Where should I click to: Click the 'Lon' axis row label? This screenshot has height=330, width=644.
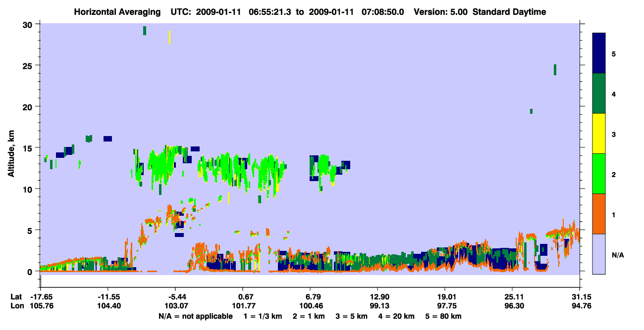coord(16,306)
